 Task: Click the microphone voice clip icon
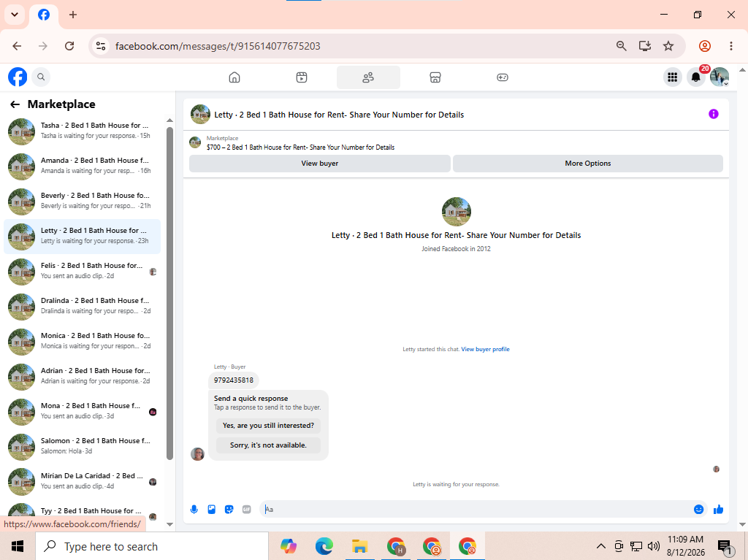pos(194,510)
